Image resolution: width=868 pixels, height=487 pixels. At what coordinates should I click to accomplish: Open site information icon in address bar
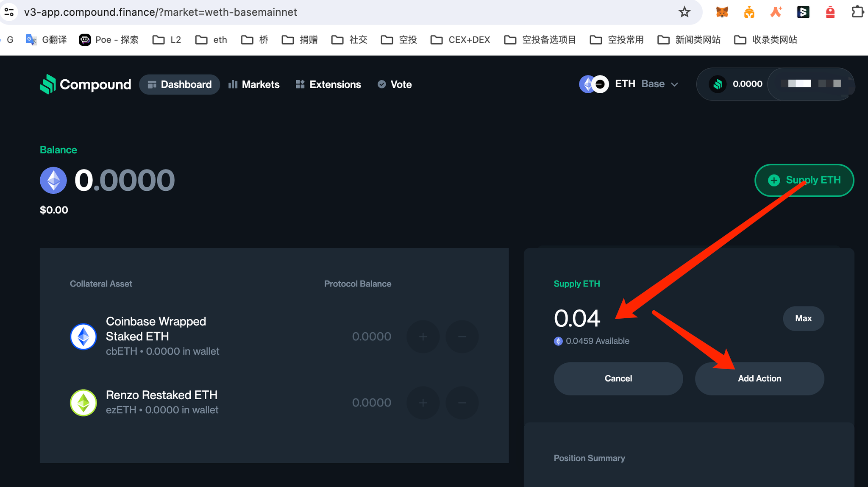click(9, 12)
